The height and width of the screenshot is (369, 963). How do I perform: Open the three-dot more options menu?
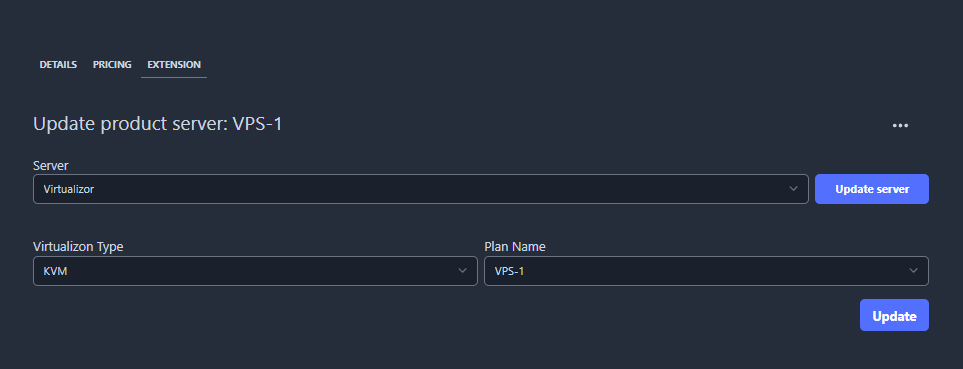(x=900, y=125)
